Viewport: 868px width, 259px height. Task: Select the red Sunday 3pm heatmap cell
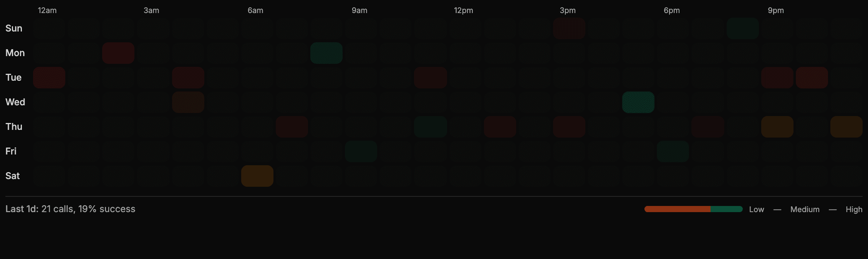[x=569, y=28]
